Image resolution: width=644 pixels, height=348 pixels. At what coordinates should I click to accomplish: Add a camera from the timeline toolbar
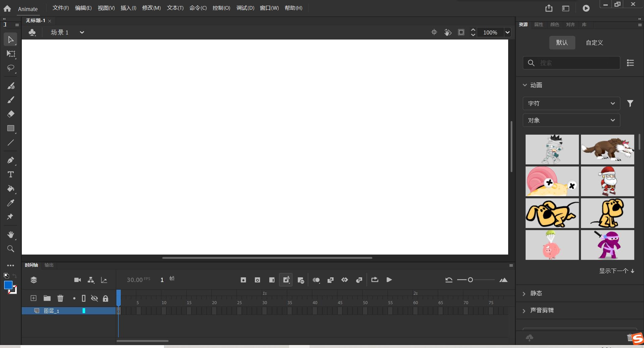pyautogui.click(x=77, y=280)
